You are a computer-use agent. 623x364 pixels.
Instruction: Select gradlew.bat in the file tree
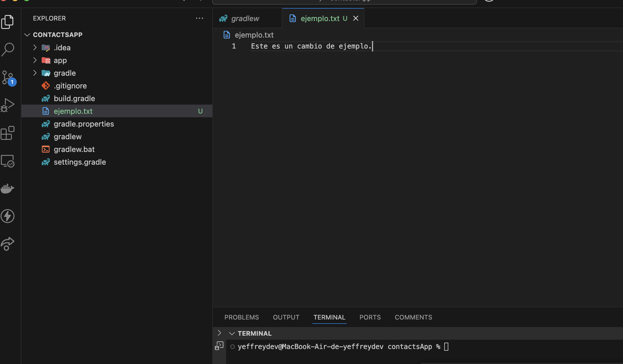coord(74,149)
